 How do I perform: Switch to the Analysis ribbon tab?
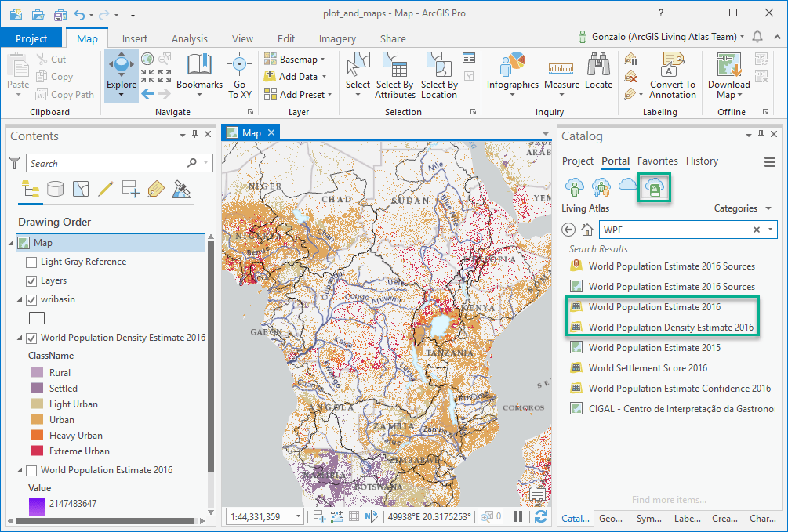(x=190, y=38)
